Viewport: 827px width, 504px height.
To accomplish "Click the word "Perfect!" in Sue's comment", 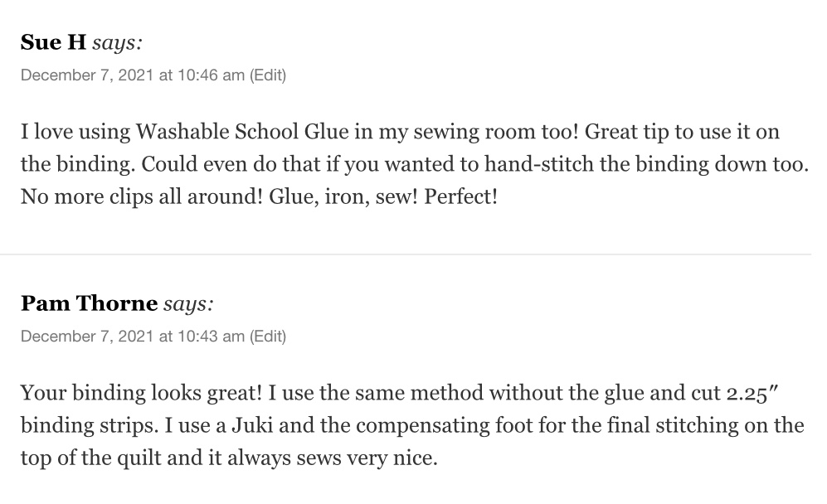I will point(460,197).
